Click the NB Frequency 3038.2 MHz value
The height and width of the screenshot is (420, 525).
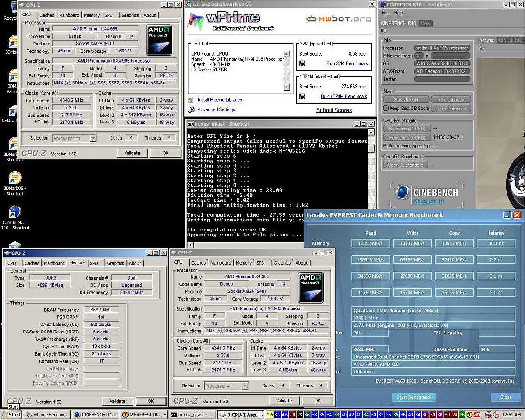tap(132, 292)
